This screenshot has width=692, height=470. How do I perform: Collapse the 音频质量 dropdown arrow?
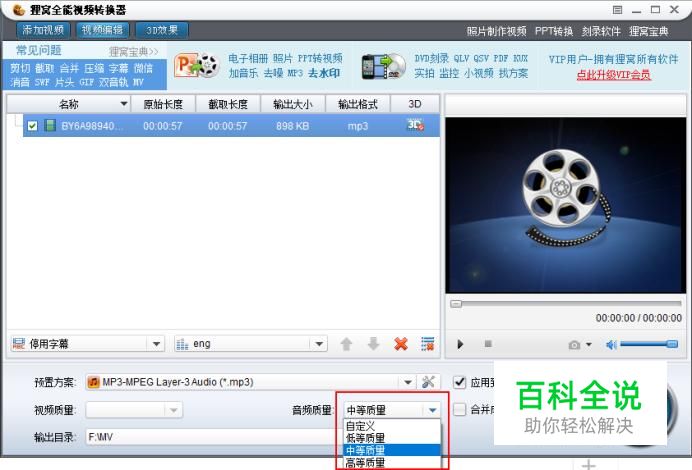pyautogui.click(x=432, y=410)
